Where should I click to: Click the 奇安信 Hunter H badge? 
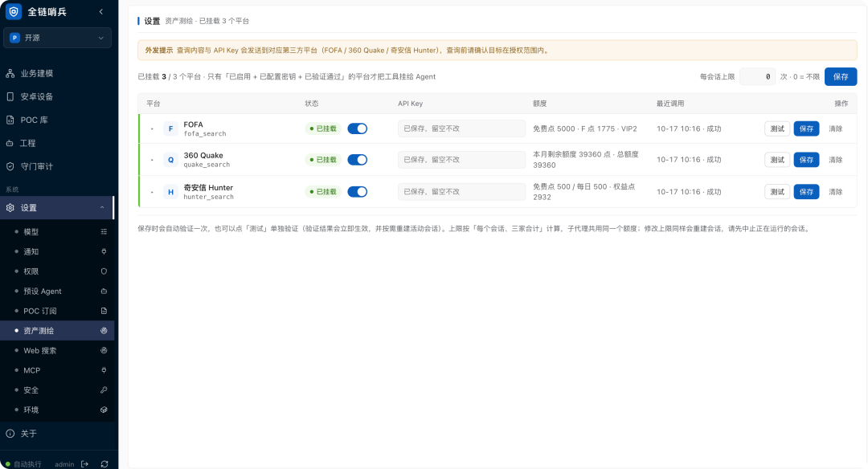[170, 192]
